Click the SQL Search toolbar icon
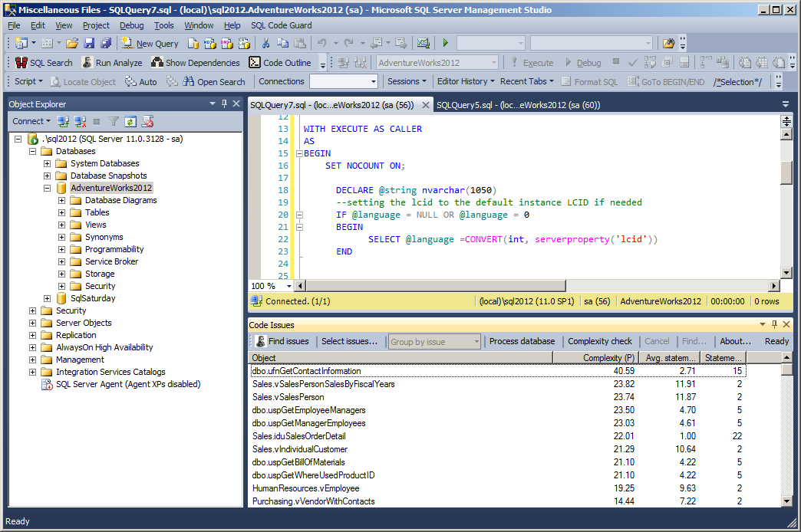Screen dimensions: 801x532 (x=21, y=63)
